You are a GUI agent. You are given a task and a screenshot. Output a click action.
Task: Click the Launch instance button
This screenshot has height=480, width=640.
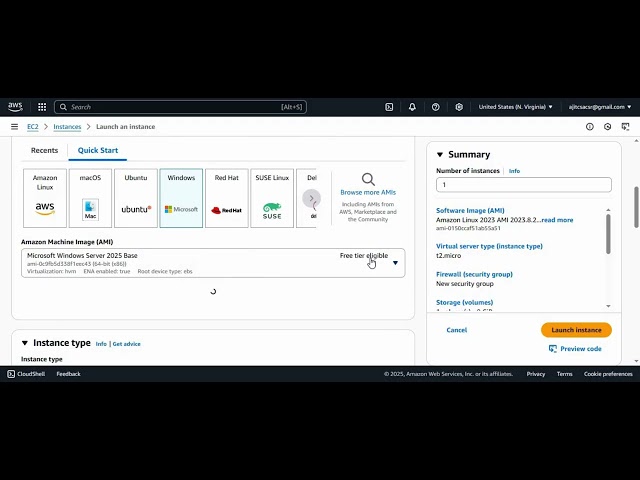(576, 330)
